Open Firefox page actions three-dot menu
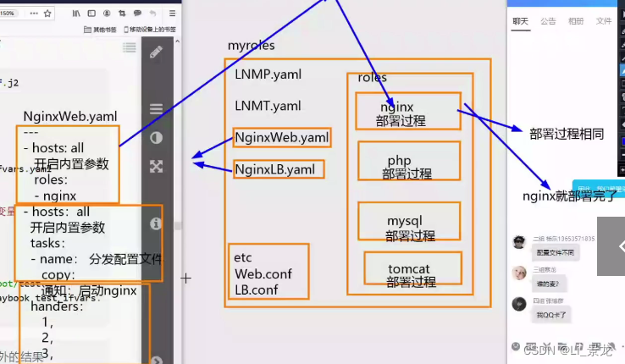 pyautogui.click(x=34, y=14)
